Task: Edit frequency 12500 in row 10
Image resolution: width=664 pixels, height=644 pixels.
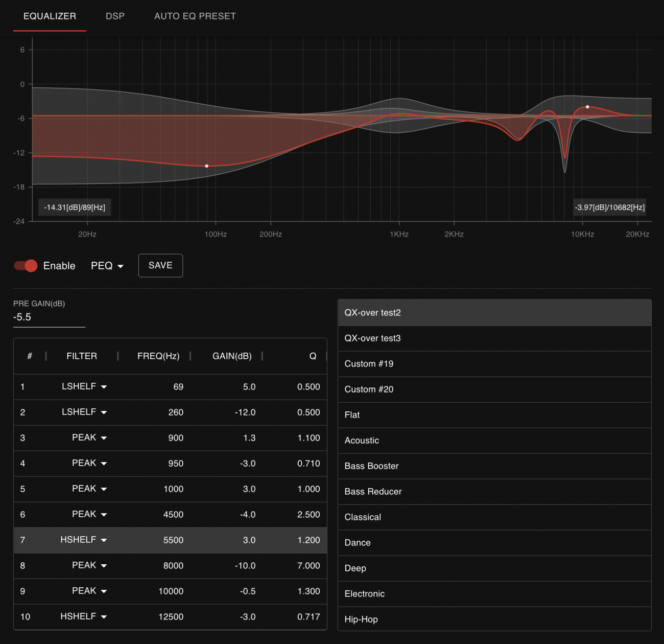Action: point(171,617)
